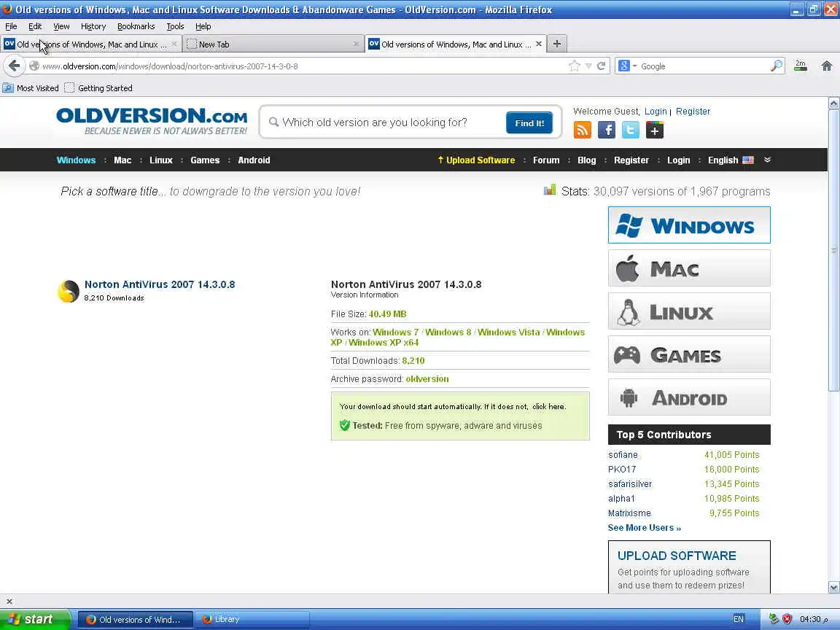Close the active OldVersion tab
Screen dimensions: 840x630
(x=539, y=44)
